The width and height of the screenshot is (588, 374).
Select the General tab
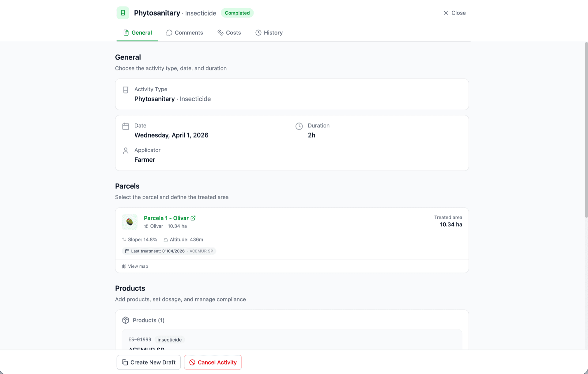pos(138,32)
